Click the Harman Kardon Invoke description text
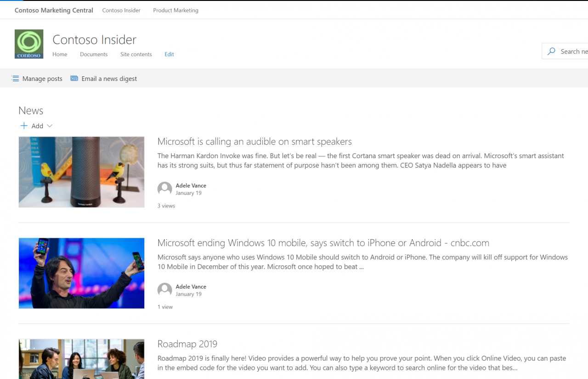This screenshot has width=588, height=379. (361, 161)
